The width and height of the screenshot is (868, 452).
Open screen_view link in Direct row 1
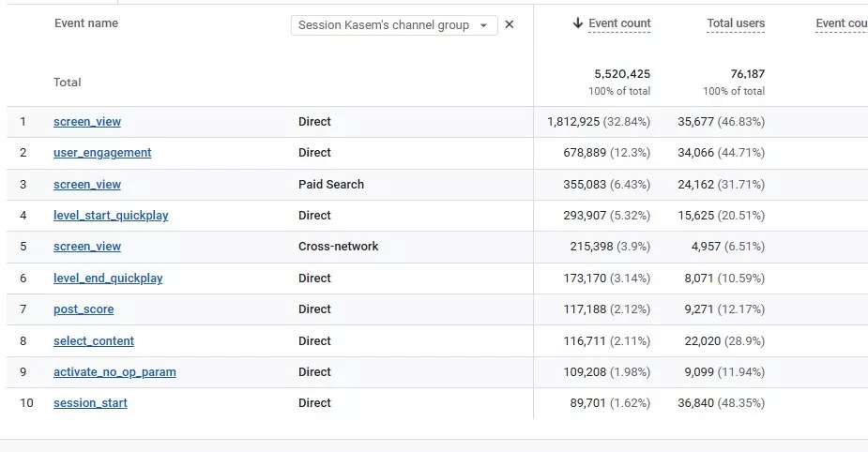click(87, 122)
